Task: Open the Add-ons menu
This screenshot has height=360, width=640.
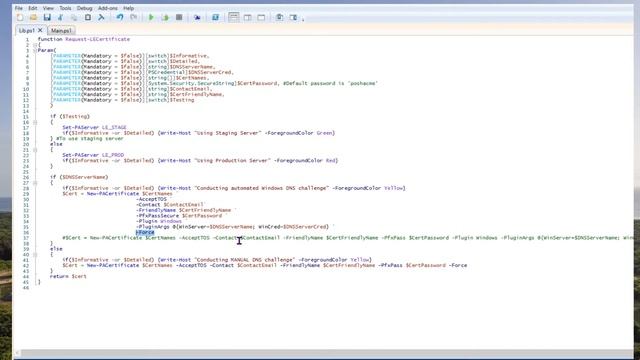Action: coord(108,8)
